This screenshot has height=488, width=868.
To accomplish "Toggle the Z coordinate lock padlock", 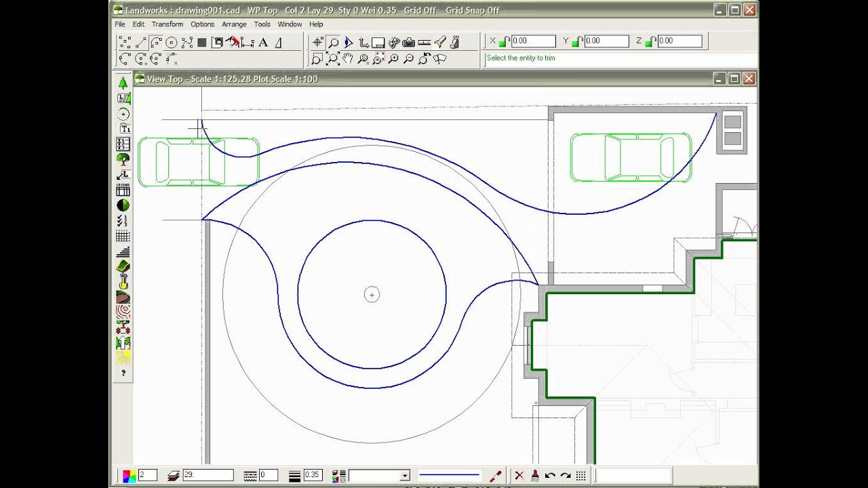I will pos(648,41).
